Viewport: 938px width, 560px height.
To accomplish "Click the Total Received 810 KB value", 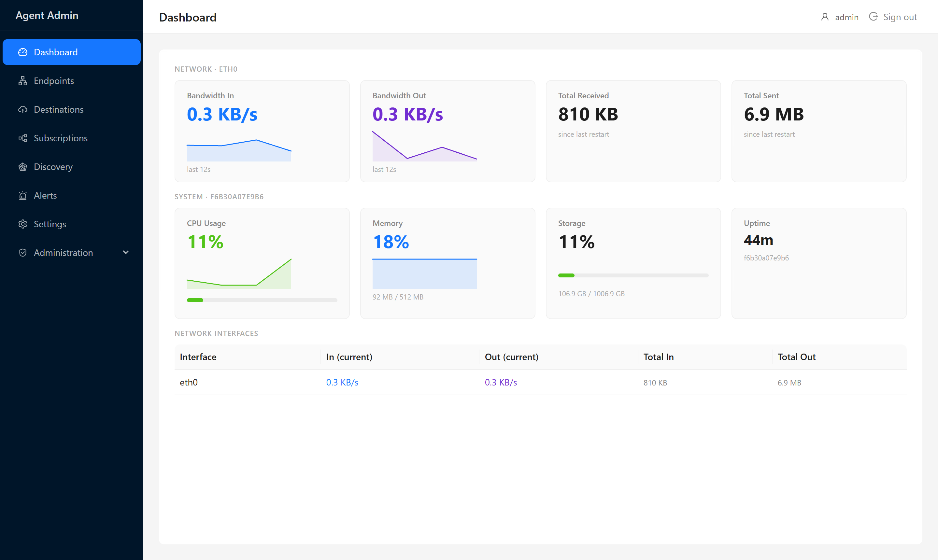I will point(588,114).
